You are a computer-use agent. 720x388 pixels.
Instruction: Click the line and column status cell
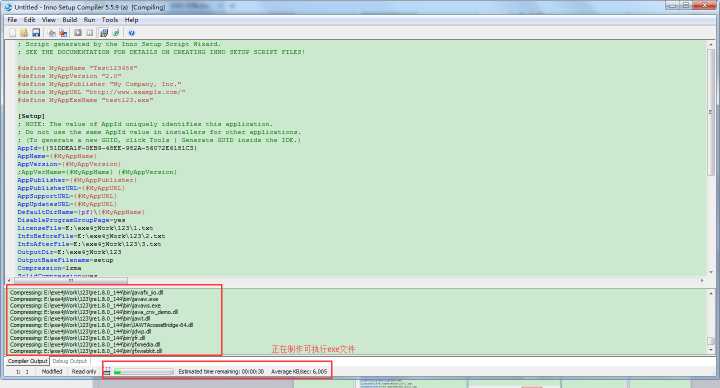pyautogui.click(x=22, y=371)
